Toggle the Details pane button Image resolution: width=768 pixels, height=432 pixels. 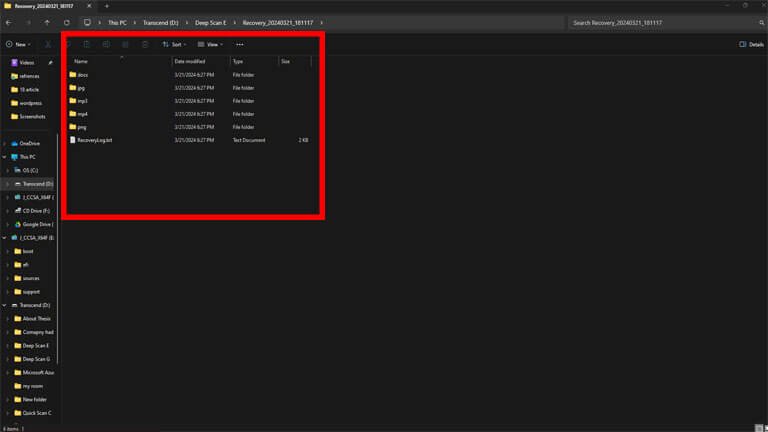751,45
